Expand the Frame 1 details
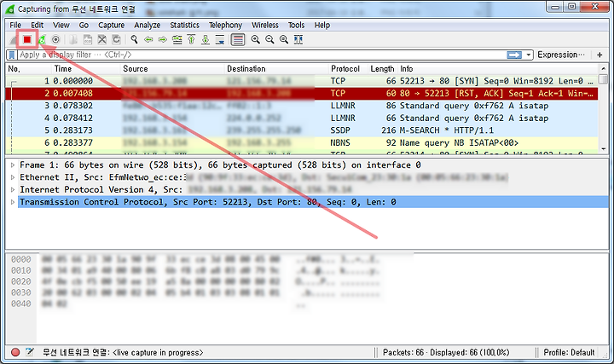Screen dimensions: 614x364 [13, 165]
